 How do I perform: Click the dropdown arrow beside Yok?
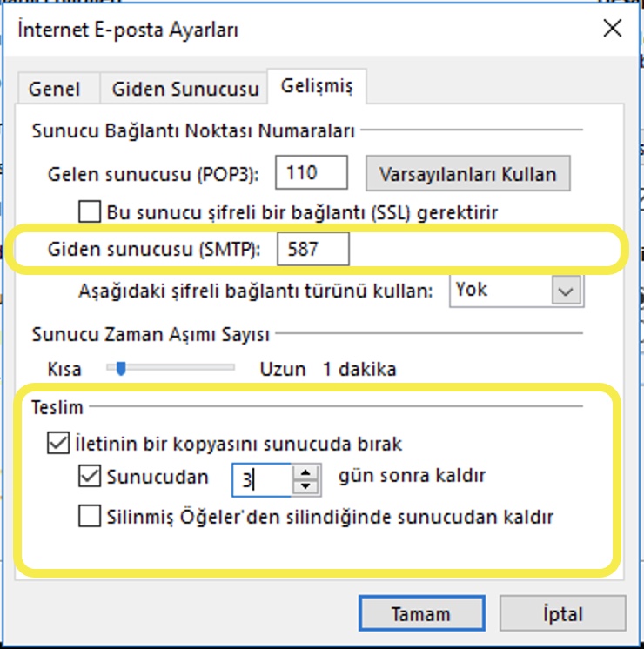click(x=567, y=291)
